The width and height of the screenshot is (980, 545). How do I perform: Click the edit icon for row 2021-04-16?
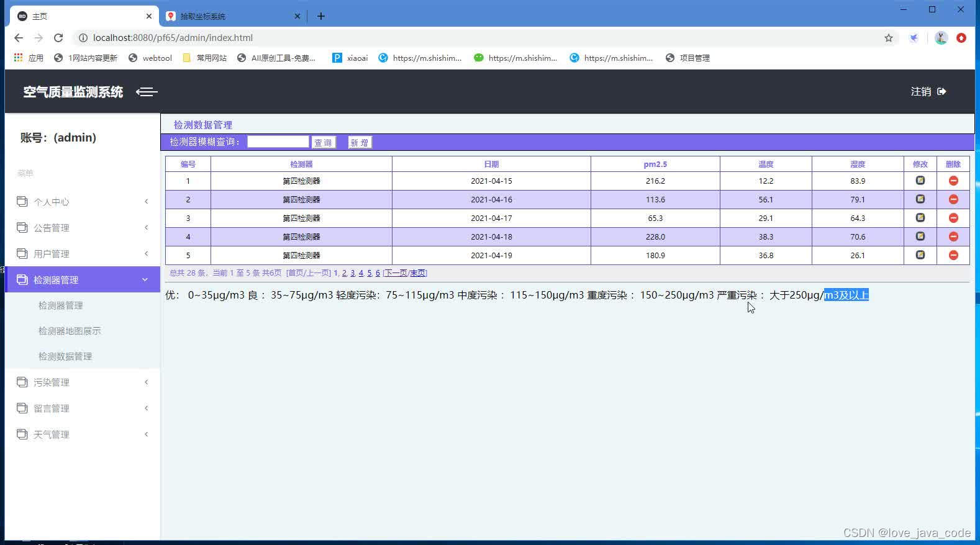(920, 199)
